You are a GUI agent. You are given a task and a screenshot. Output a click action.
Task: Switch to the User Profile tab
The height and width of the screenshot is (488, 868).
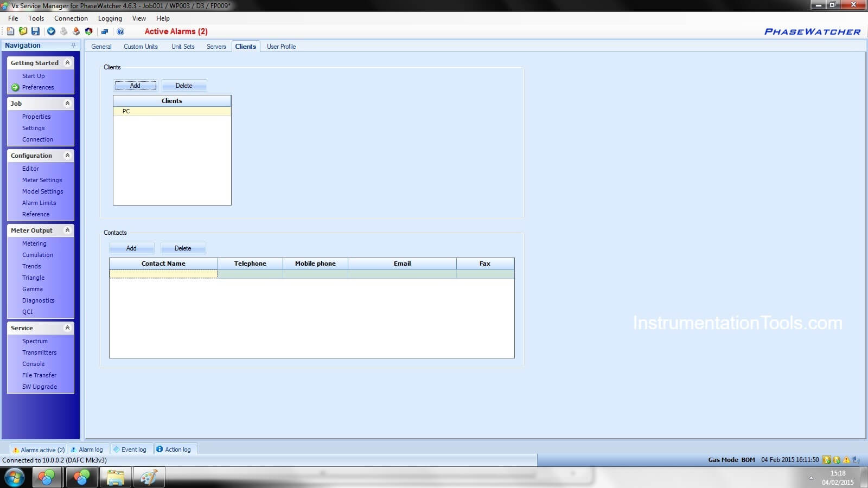pos(281,47)
